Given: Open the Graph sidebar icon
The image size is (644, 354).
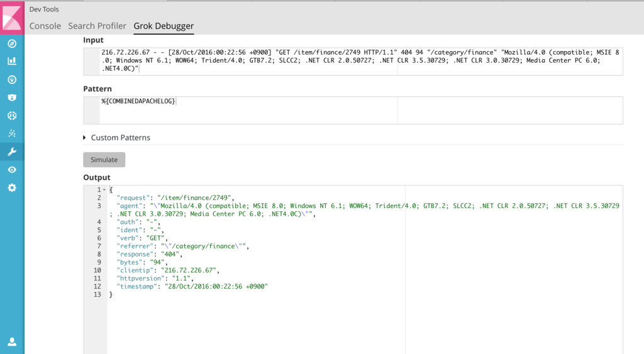Looking at the screenshot, I should click(x=12, y=116).
